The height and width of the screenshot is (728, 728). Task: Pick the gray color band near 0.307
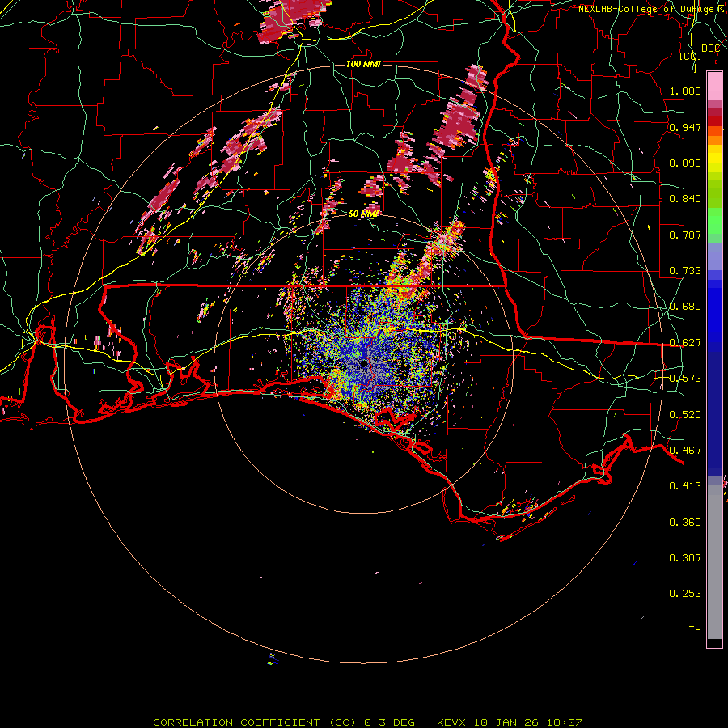(x=714, y=562)
